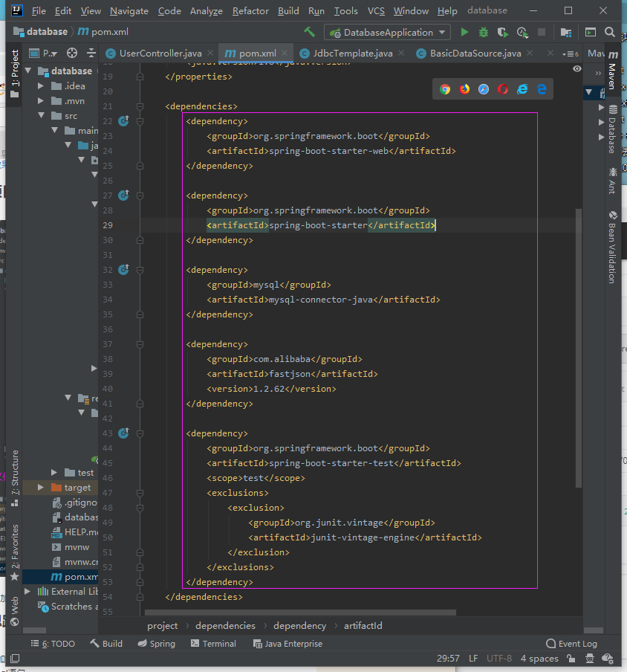The width and height of the screenshot is (627, 672).
Task: Open the Refactor menu
Action: 250,10
